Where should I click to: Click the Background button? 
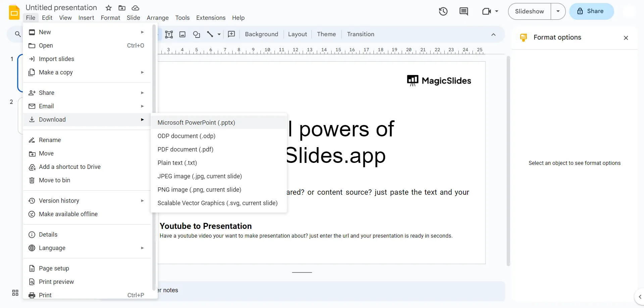[x=261, y=34]
